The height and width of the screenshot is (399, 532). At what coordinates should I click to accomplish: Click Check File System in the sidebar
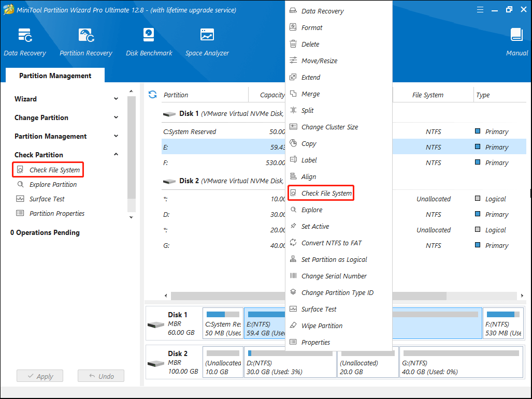click(x=48, y=170)
